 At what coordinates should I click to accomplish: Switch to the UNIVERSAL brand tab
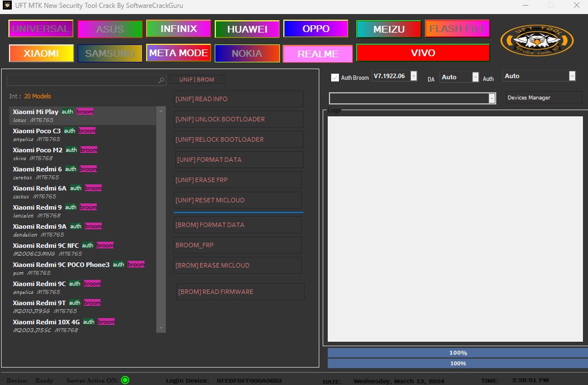point(41,29)
